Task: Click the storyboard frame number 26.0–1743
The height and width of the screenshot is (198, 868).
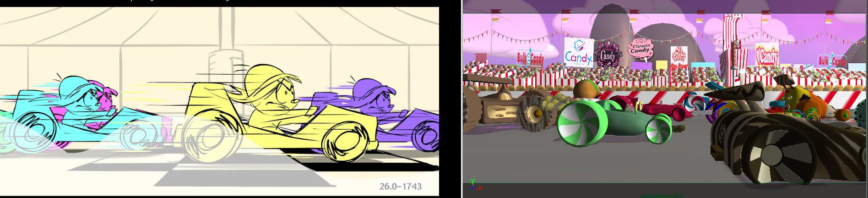Action: [x=400, y=186]
